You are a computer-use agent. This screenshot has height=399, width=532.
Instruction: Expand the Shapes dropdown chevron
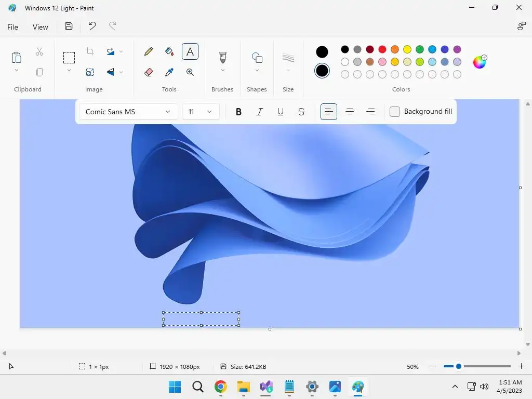pyautogui.click(x=257, y=70)
